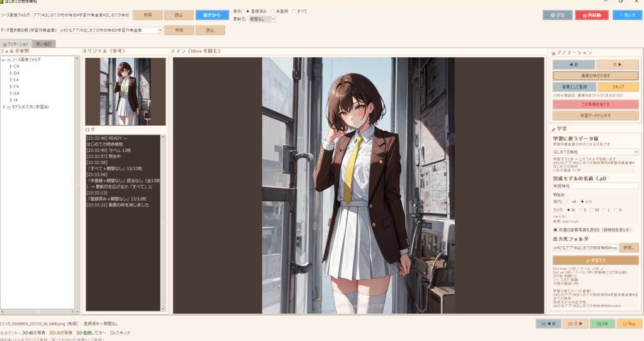The height and width of the screenshot is (341, 644).
Task: Click the source image folder path field
Action: (82, 15)
